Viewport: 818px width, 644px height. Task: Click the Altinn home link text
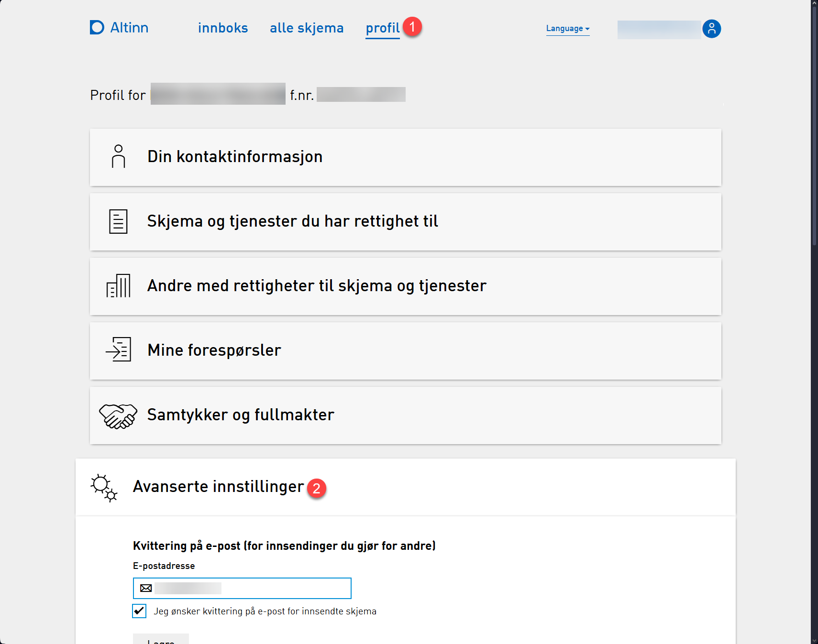129,28
